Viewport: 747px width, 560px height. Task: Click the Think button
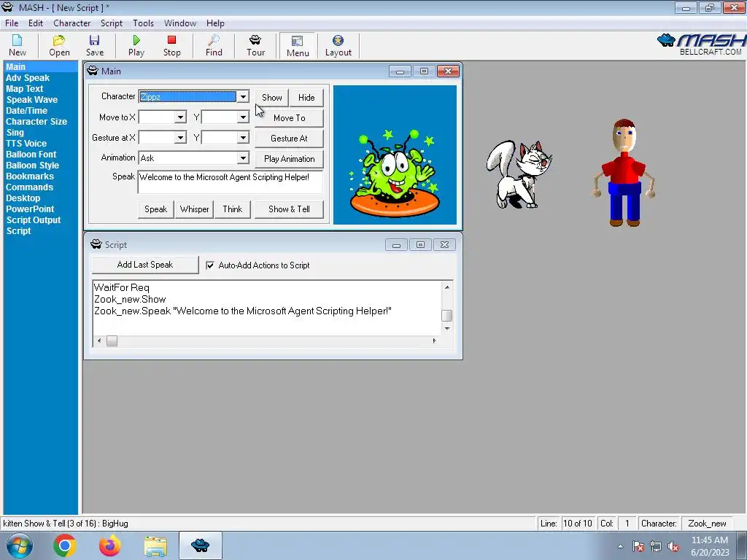[233, 209]
